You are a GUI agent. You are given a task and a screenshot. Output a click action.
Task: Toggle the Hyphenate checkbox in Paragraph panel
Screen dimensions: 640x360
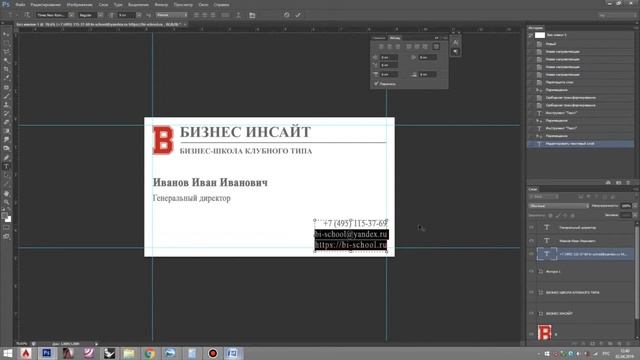pos(376,84)
